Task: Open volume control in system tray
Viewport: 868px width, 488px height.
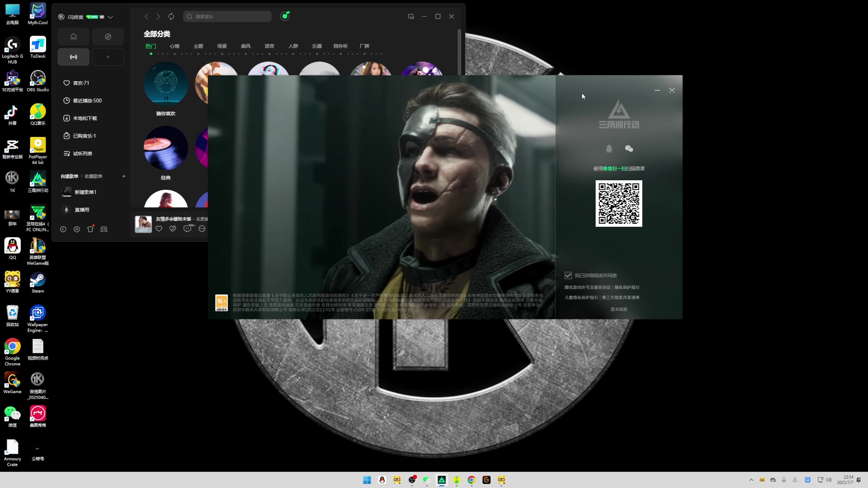Action: tap(829, 480)
